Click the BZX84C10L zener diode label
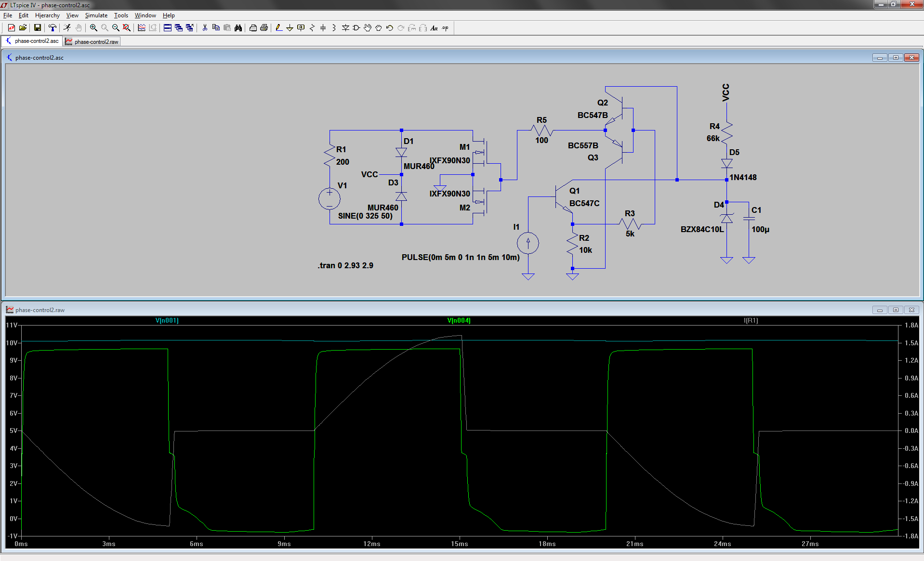The height and width of the screenshot is (561, 924). click(702, 229)
